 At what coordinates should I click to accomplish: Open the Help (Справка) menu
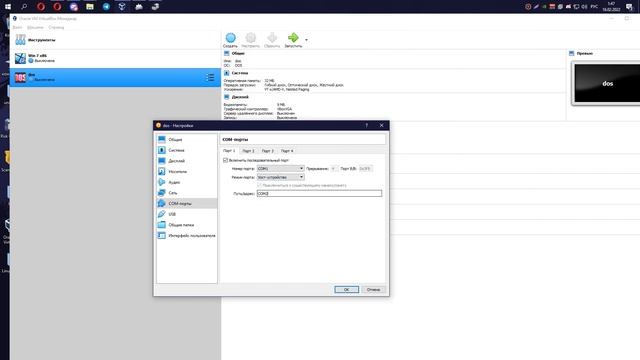(56, 27)
